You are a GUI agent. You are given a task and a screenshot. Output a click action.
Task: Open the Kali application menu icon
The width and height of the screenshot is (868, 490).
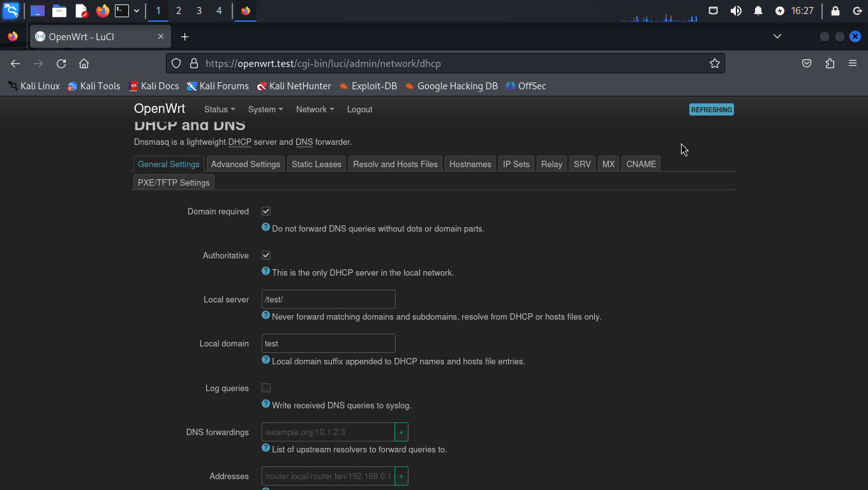pyautogui.click(x=11, y=11)
